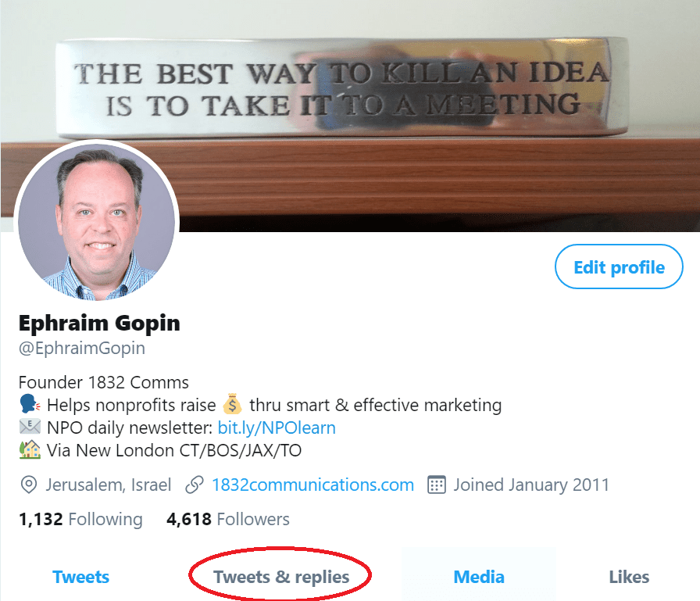700x601 pixels.
Task: Click the @EphraimGopin handle text
Action: pos(82,349)
